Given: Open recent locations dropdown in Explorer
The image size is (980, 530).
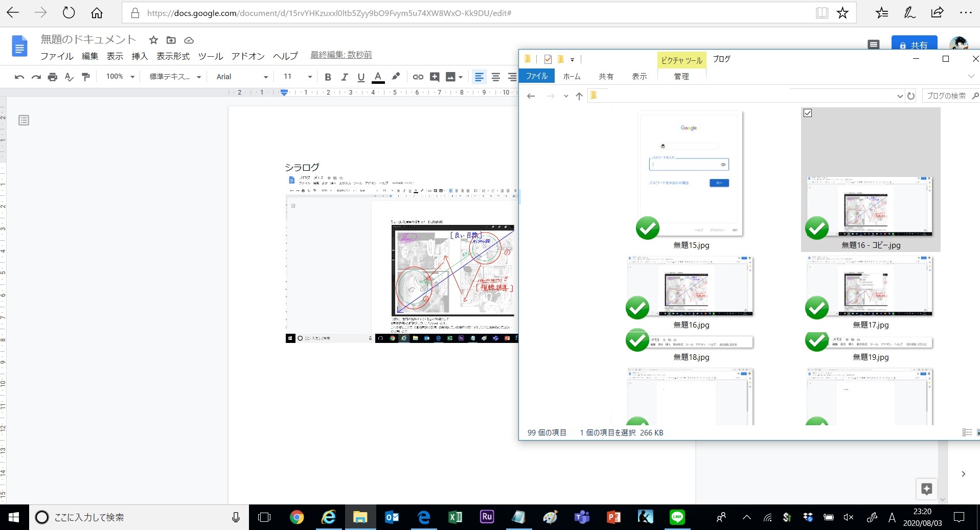Looking at the screenshot, I should tap(566, 96).
